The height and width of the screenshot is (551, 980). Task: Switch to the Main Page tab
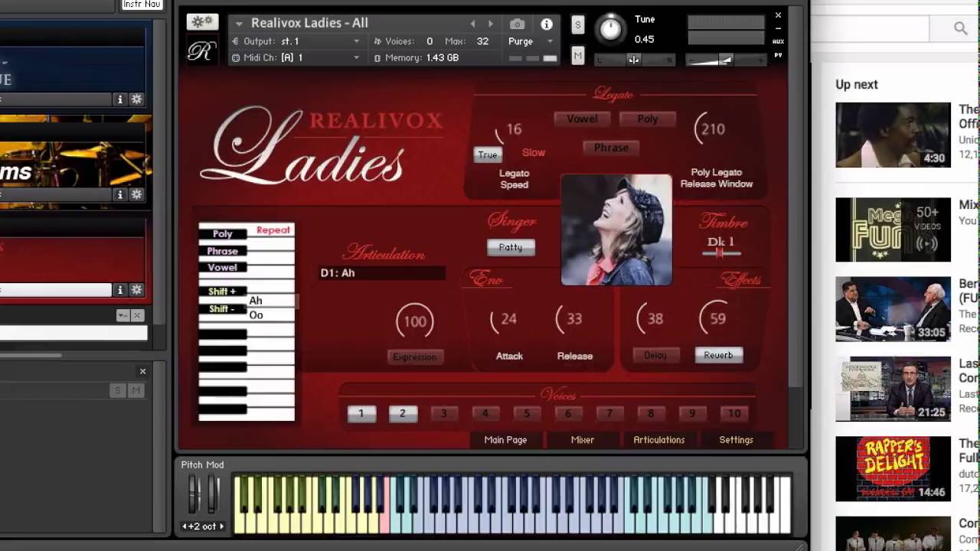tap(505, 440)
